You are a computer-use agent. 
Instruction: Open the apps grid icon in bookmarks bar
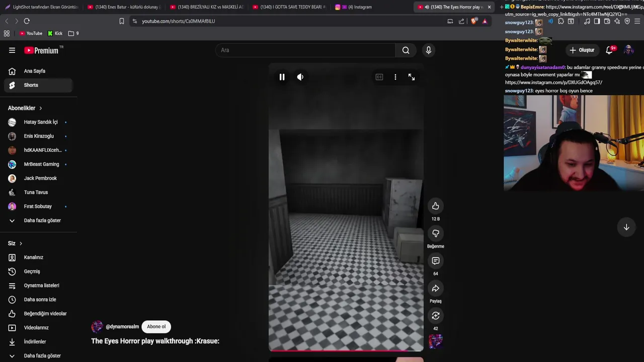(7, 33)
